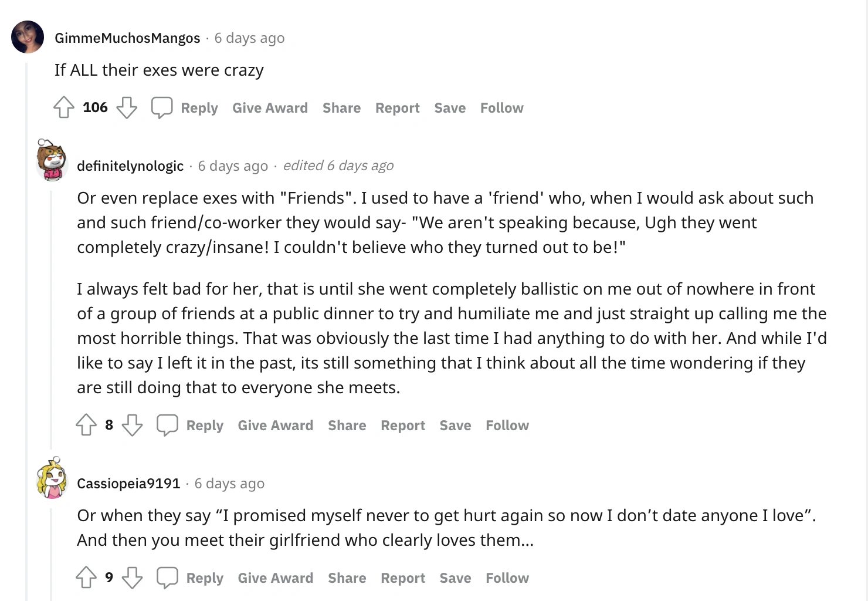Viewport: 868px width, 601px height.
Task: Downvote definitelynologic's comment
Action: 132,425
